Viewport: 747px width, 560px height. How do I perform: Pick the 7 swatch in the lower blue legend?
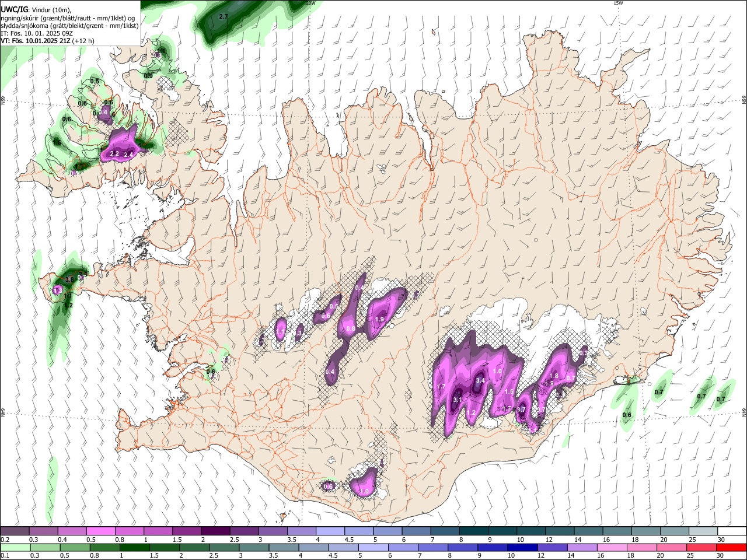434,547
